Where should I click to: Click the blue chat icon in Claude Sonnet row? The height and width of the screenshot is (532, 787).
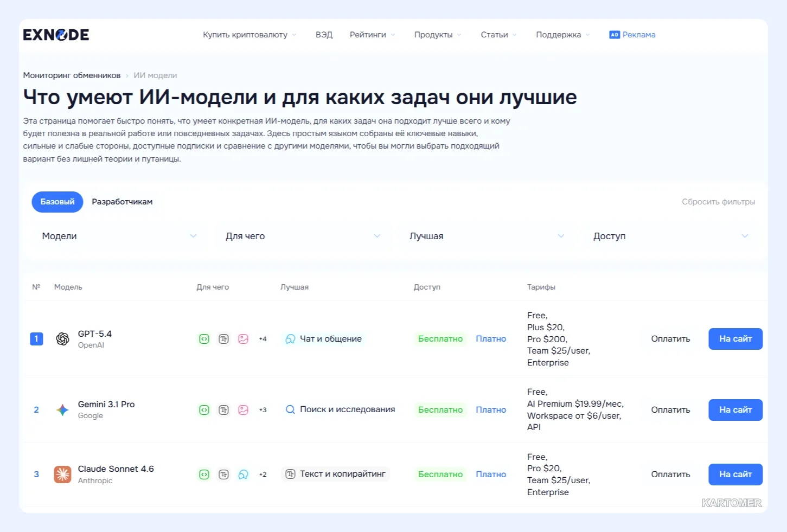click(243, 475)
